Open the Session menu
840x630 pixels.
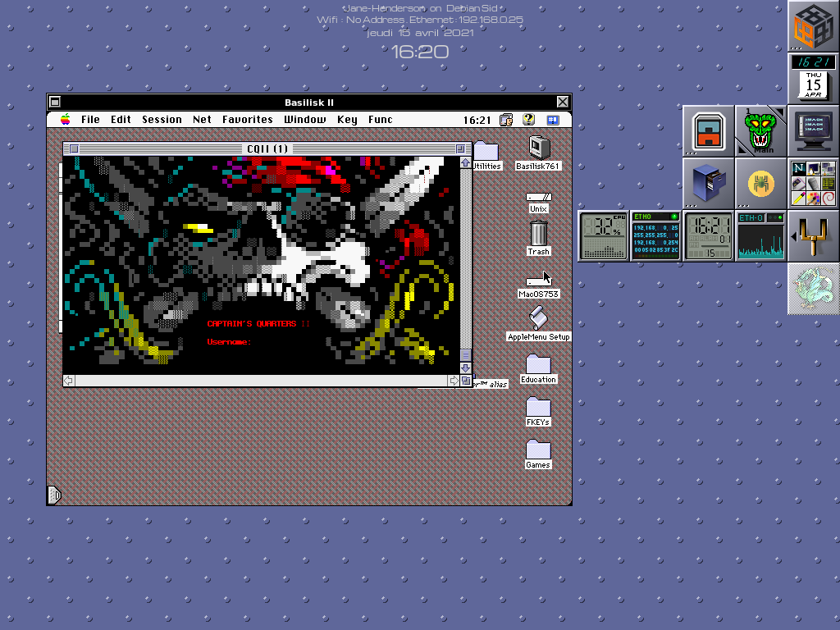[162, 120]
